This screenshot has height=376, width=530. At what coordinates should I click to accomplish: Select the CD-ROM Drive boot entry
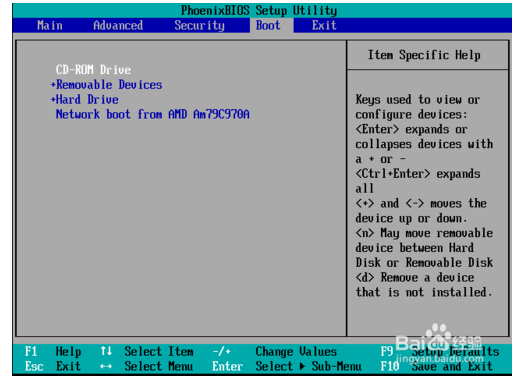93,70
